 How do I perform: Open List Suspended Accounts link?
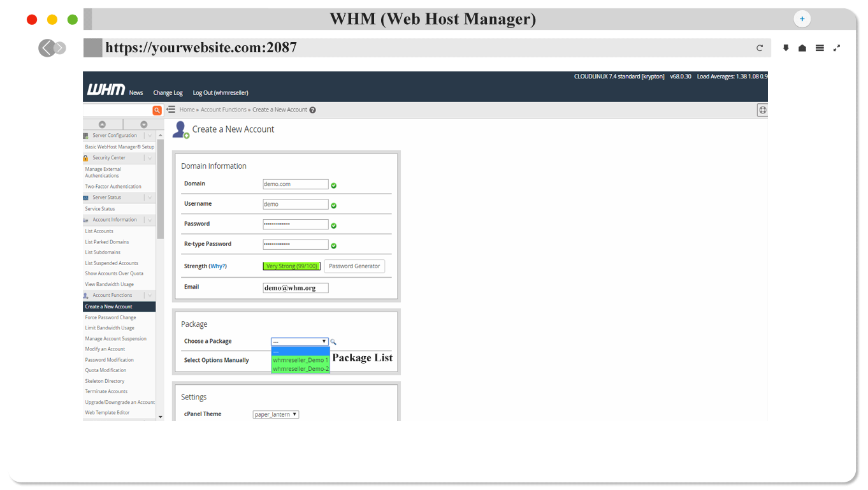pos(112,263)
